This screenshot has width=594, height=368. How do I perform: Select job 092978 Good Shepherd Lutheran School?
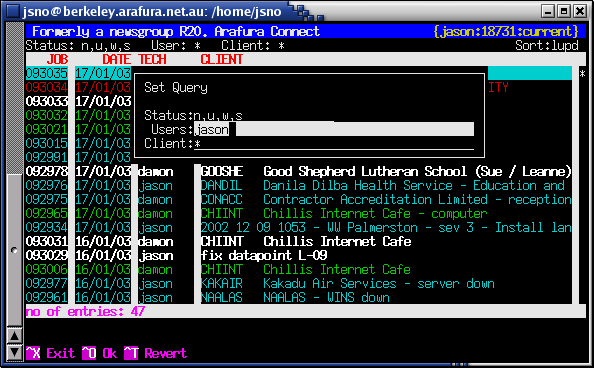(x=299, y=171)
